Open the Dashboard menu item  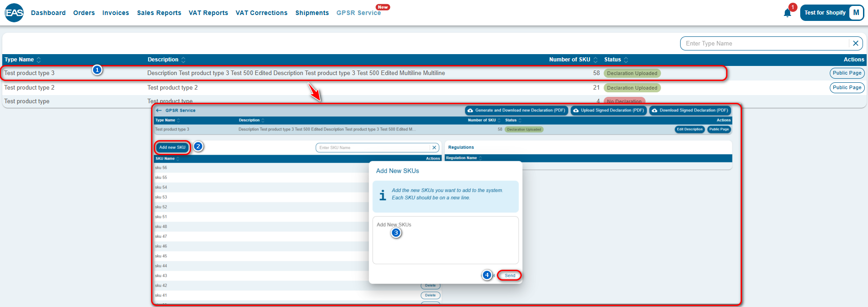click(48, 13)
